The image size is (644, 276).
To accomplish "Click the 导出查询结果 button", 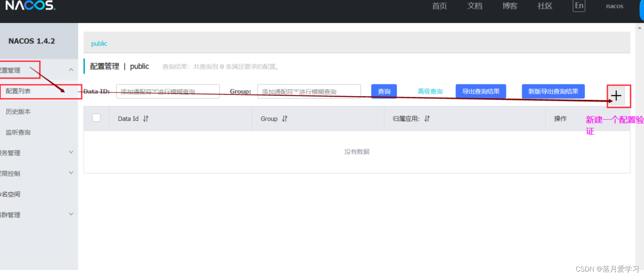I will (481, 91).
